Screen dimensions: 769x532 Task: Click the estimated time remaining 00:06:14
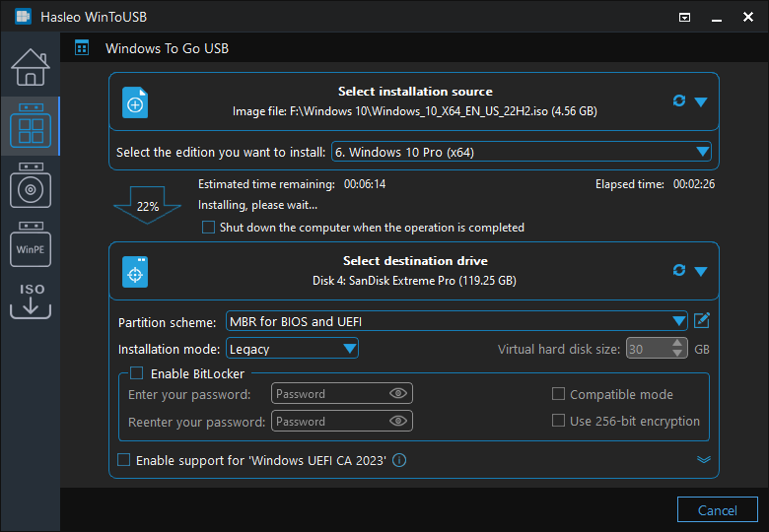365,184
